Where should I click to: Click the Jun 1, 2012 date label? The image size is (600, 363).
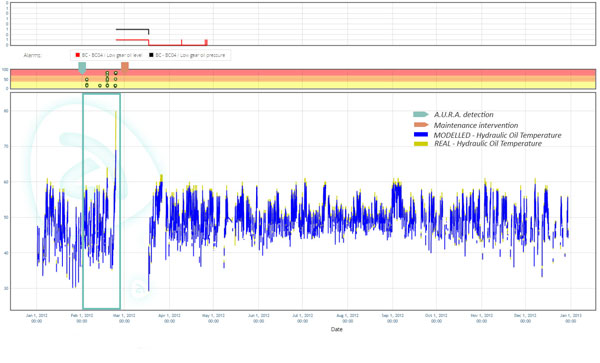coord(259,318)
